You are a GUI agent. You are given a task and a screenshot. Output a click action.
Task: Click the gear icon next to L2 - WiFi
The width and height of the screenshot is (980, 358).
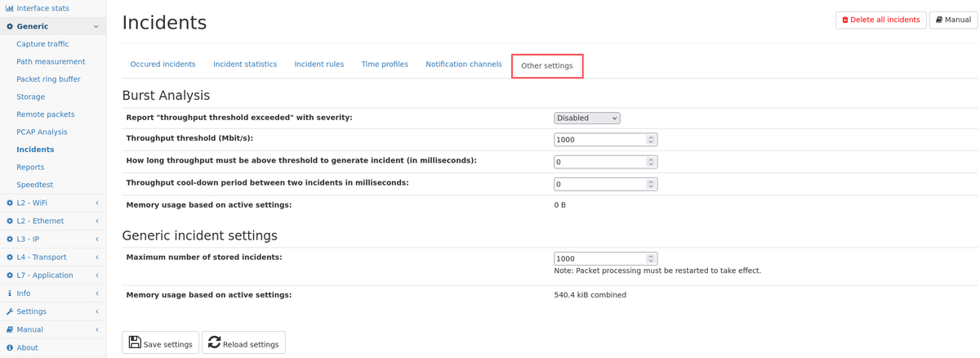[x=10, y=203]
